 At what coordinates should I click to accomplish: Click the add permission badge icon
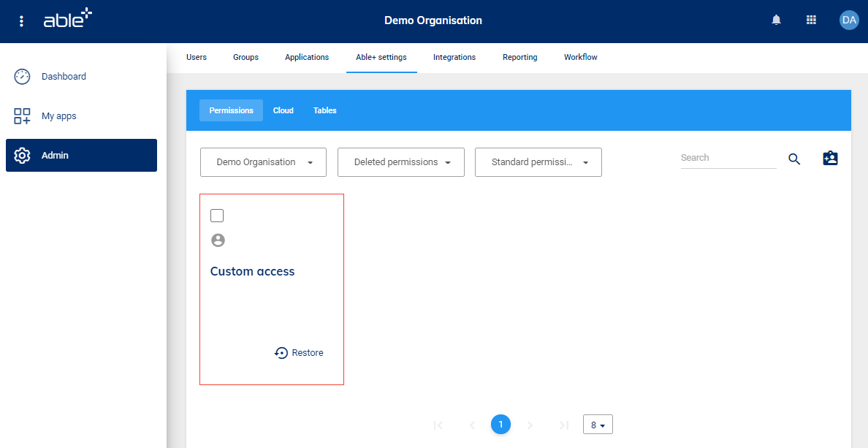coord(830,159)
